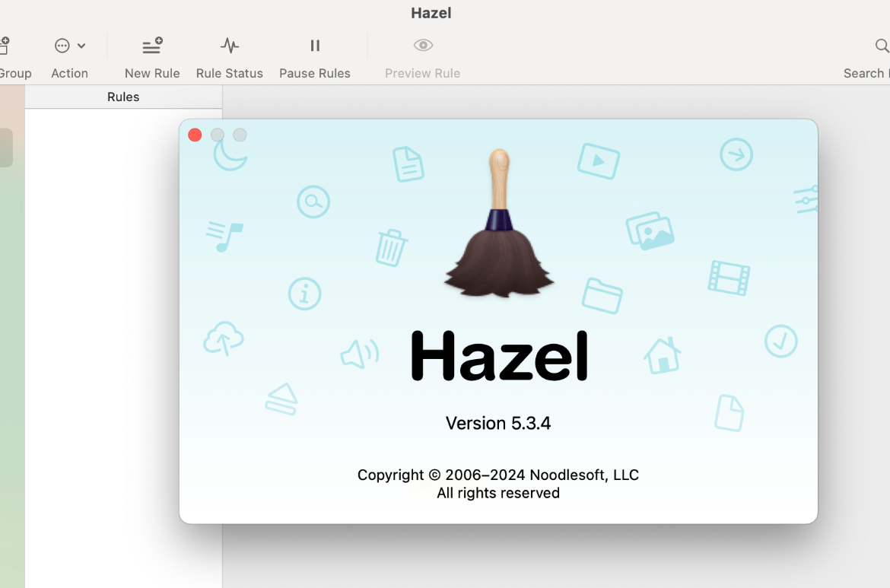Click the New Rule toolbar icon

[x=152, y=46]
